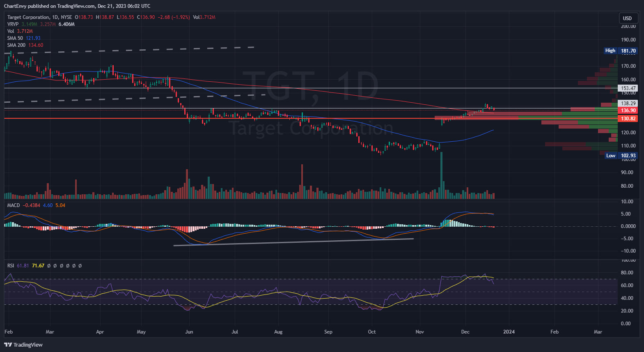644x352 pixels.
Task: Click the close price value C136.90
Action: click(146, 17)
